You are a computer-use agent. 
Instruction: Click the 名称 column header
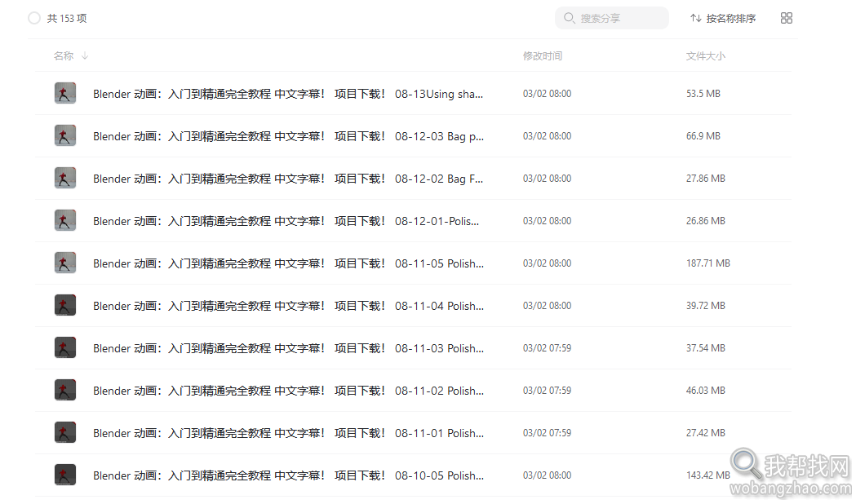tap(64, 55)
